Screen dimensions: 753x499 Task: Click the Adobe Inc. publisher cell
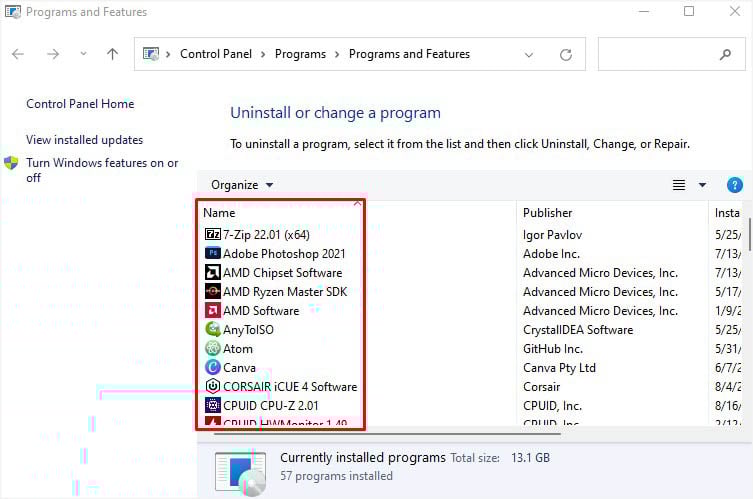(551, 254)
